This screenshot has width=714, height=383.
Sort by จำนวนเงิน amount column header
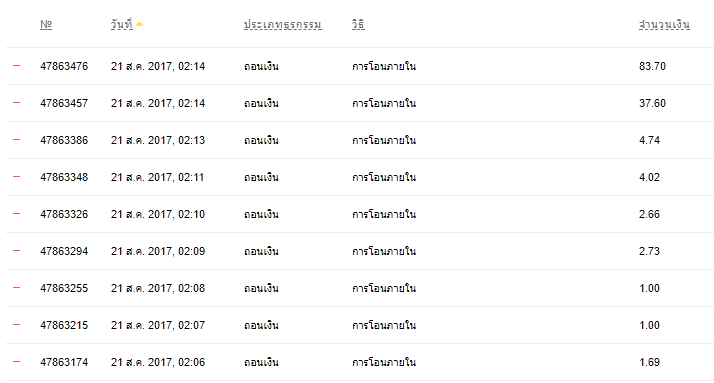pyautogui.click(x=664, y=24)
